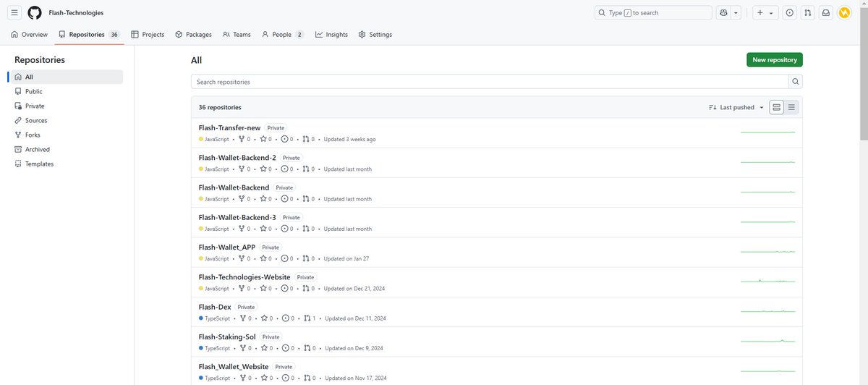
Task: Click the pull request count in Flash-Dex row
Action: pos(308,318)
